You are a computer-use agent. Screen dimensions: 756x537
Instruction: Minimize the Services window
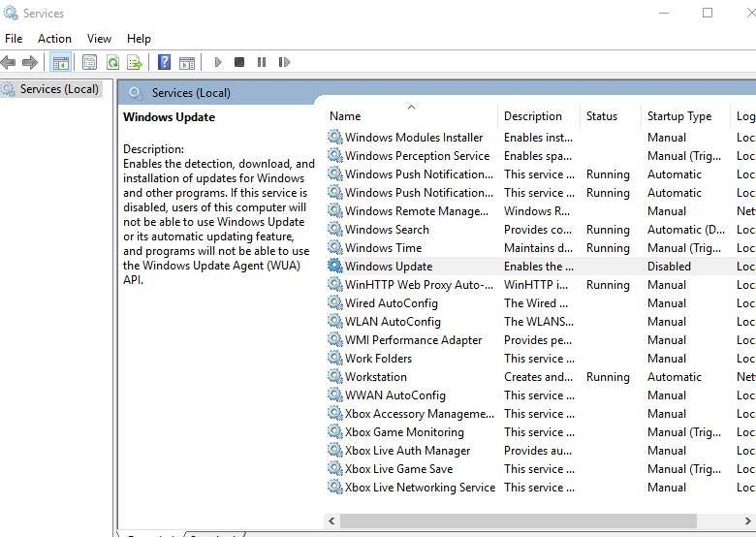click(664, 13)
